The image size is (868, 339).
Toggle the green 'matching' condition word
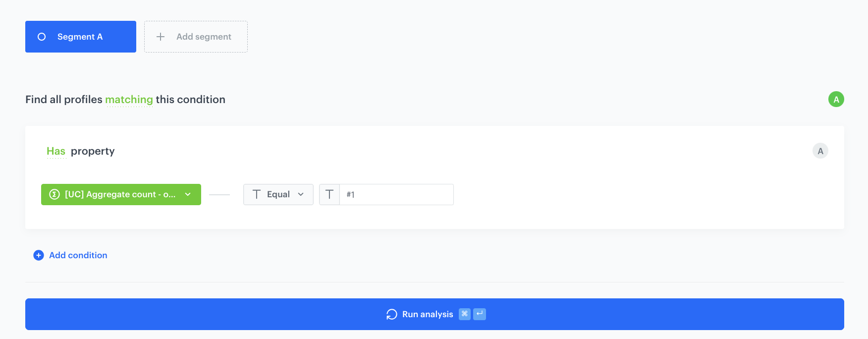[129, 100]
